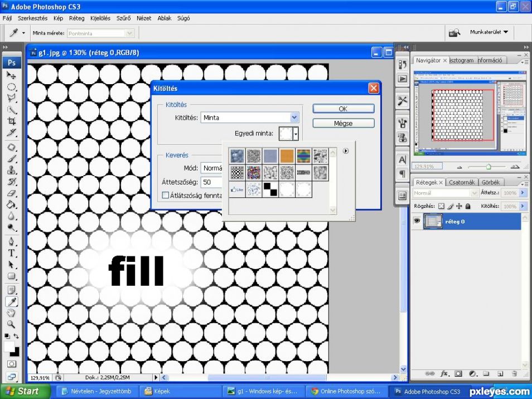
Task: Switch to Csatornák tab
Action: point(461,182)
